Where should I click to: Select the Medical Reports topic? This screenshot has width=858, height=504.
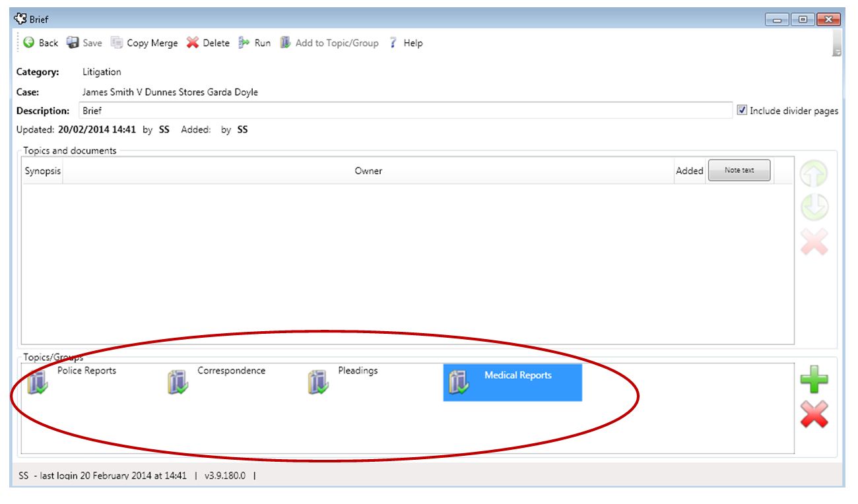point(512,382)
